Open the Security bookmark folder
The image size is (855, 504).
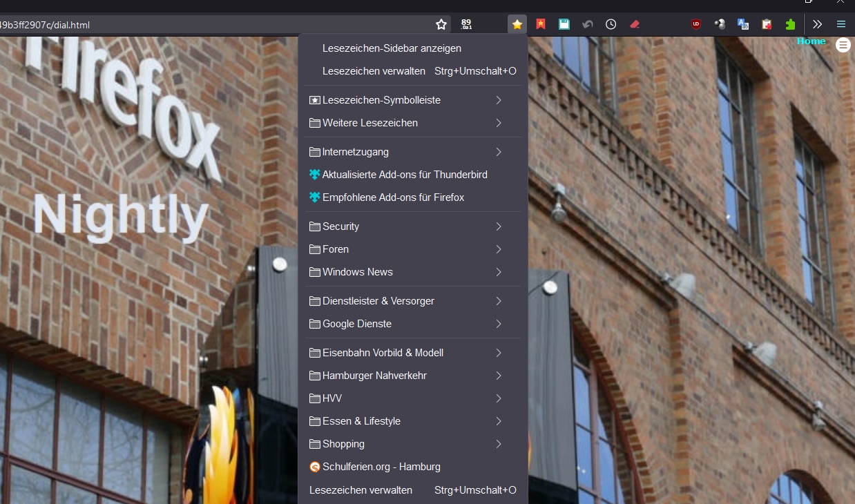(x=413, y=226)
